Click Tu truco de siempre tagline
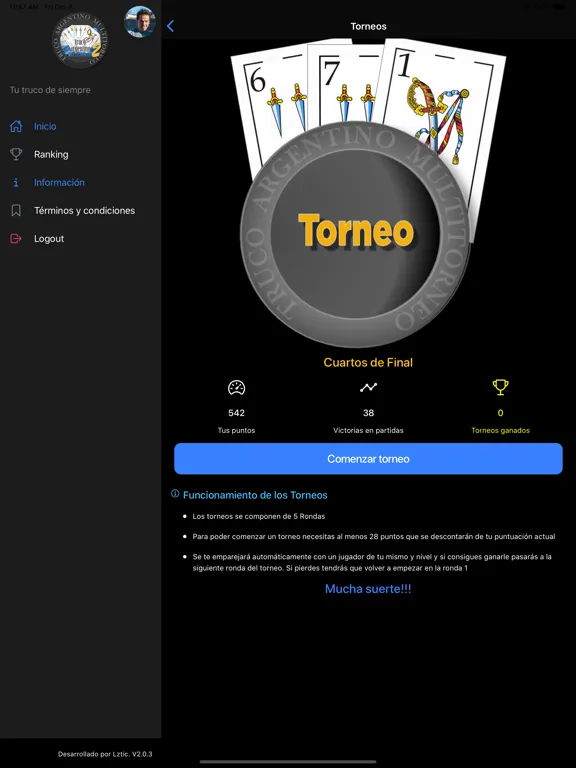The height and width of the screenshot is (768, 576). (50, 90)
